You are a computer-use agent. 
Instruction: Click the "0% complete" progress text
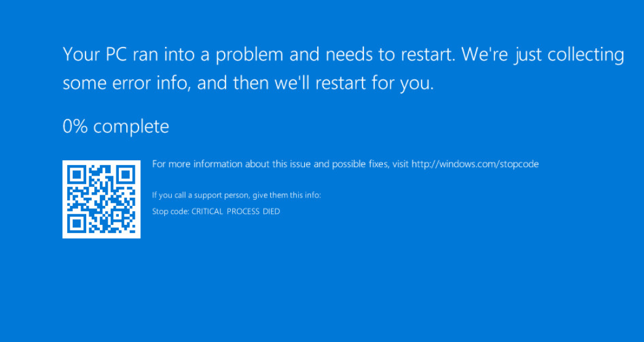pos(116,126)
